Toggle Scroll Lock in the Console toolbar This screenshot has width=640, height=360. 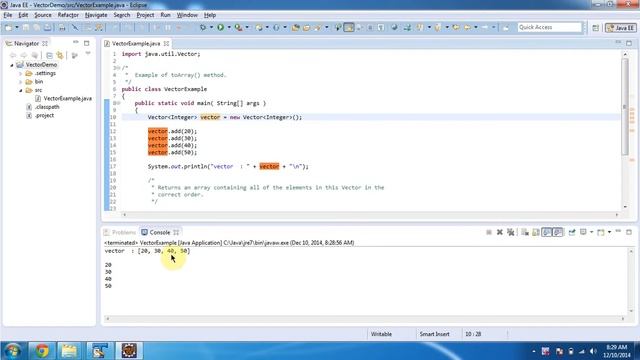(x=536, y=232)
